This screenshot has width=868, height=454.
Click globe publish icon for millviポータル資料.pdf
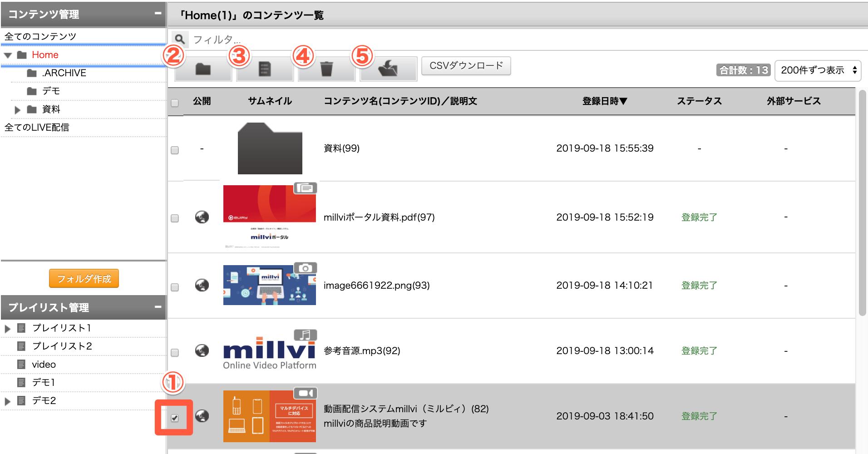202,217
